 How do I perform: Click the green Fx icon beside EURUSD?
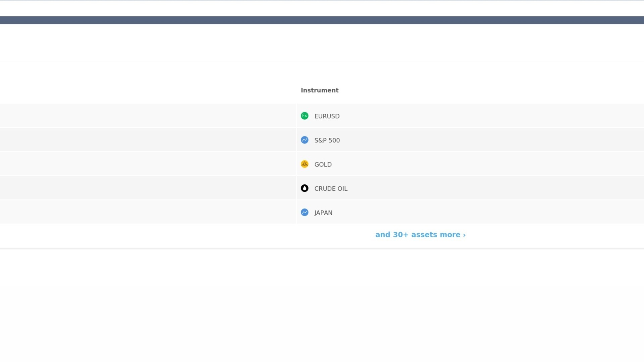pyautogui.click(x=305, y=116)
